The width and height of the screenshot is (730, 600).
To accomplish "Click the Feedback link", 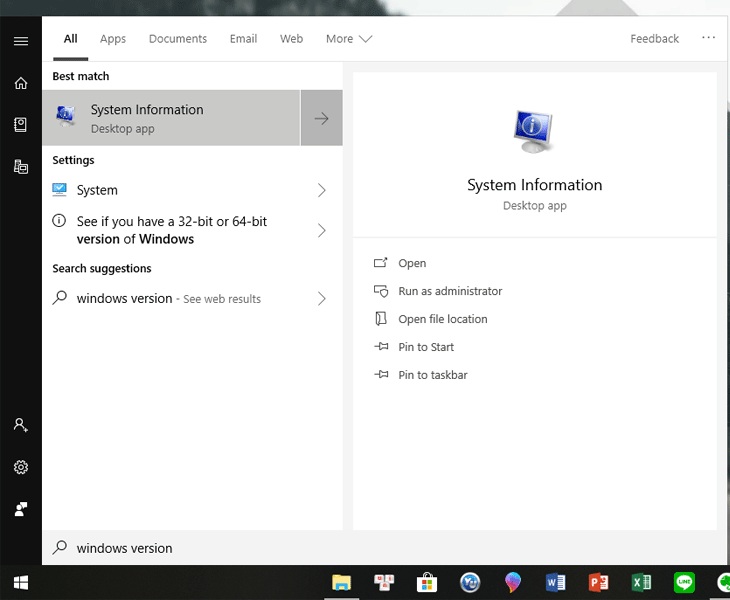I will 654,39.
